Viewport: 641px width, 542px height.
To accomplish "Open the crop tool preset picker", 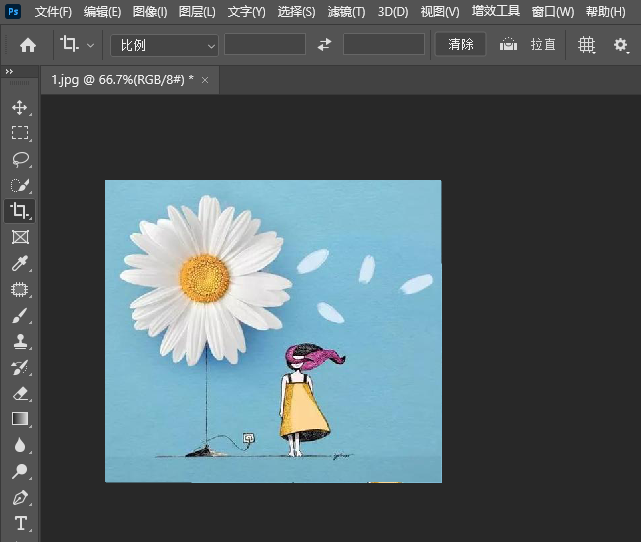I will coord(77,45).
